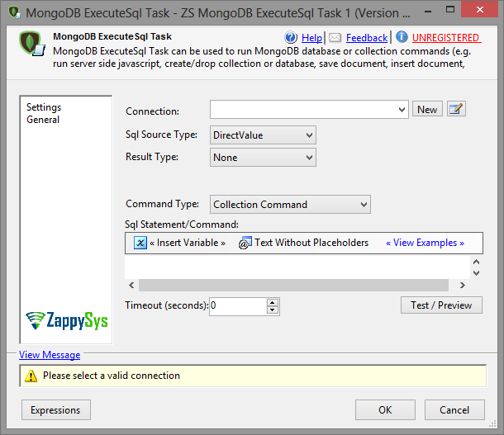
Task: Click the MongoDB ExecuteSql Task header icon
Action: [x=31, y=44]
